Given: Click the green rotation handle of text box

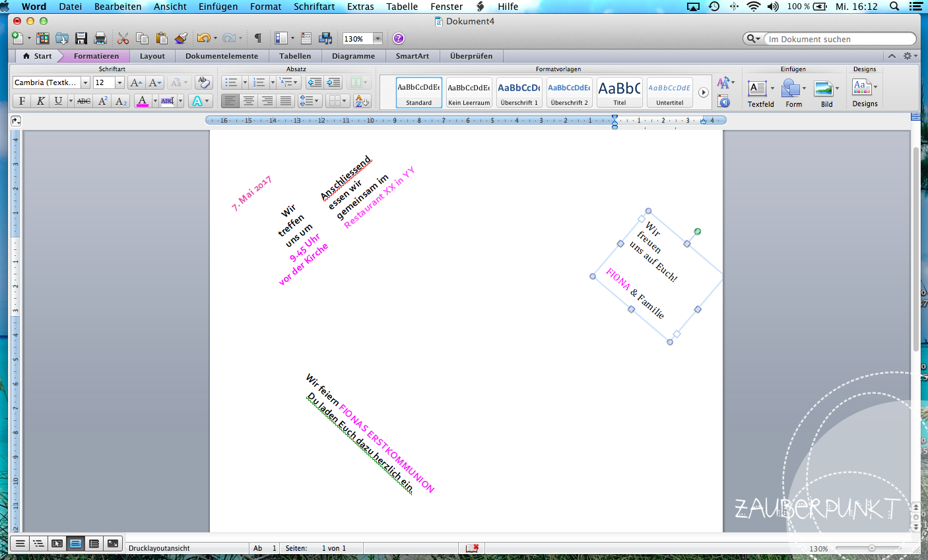Looking at the screenshot, I should tap(698, 232).
